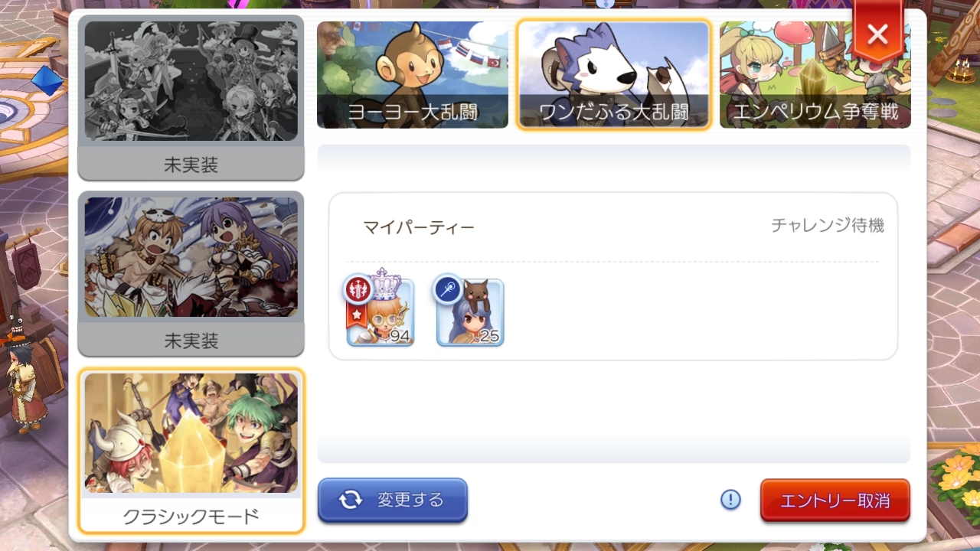Image resolution: width=980 pixels, height=551 pixels.
Task: Click the 変更する button
Action: pos(393,500)
